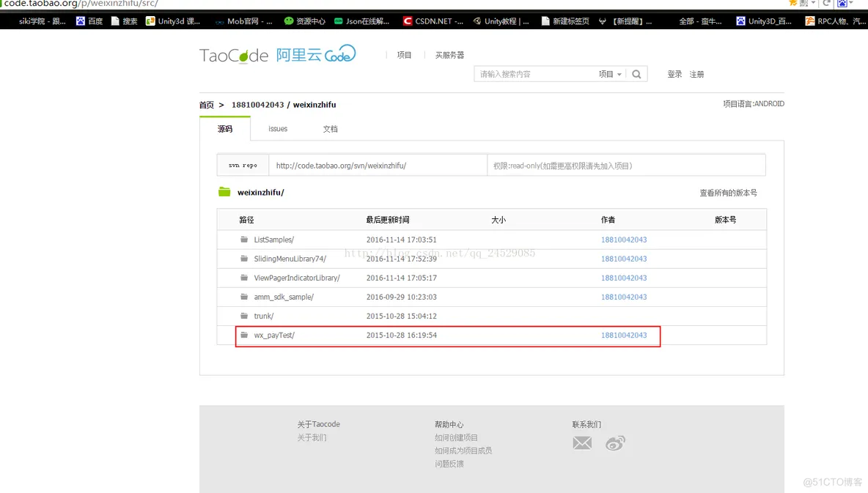Open the 新建标签页 bookmark
868x493 pixels.
565,21
